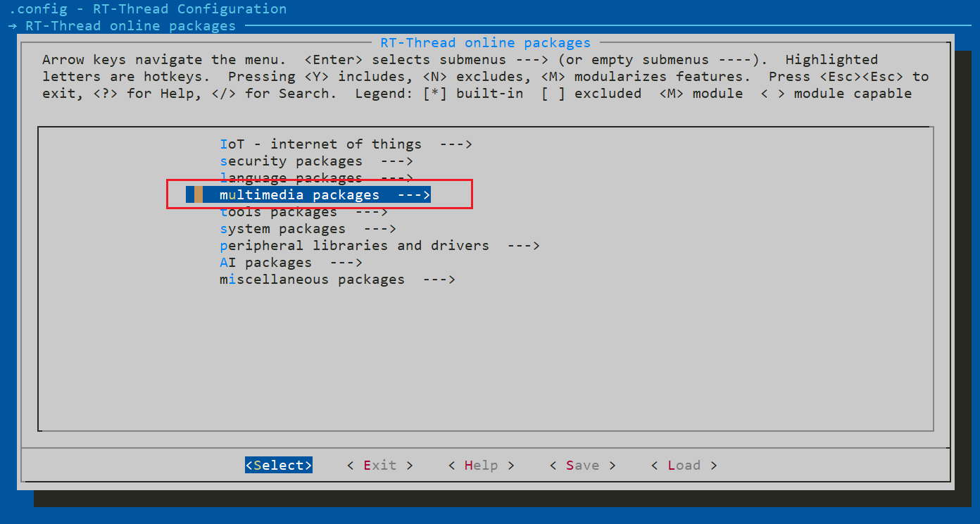The image size is (980, 524).
Task: Open the IoT - internet of things submenu
Action: [346, 144]
